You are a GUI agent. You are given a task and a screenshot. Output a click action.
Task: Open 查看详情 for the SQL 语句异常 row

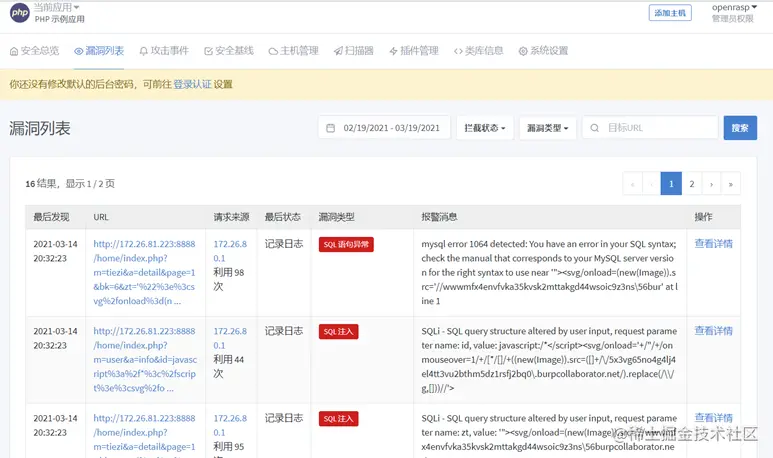click(713, 244)
